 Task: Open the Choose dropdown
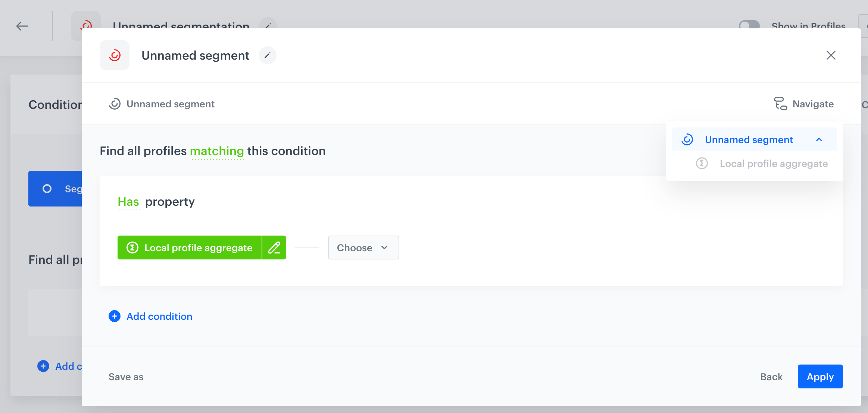coord(363,248)
